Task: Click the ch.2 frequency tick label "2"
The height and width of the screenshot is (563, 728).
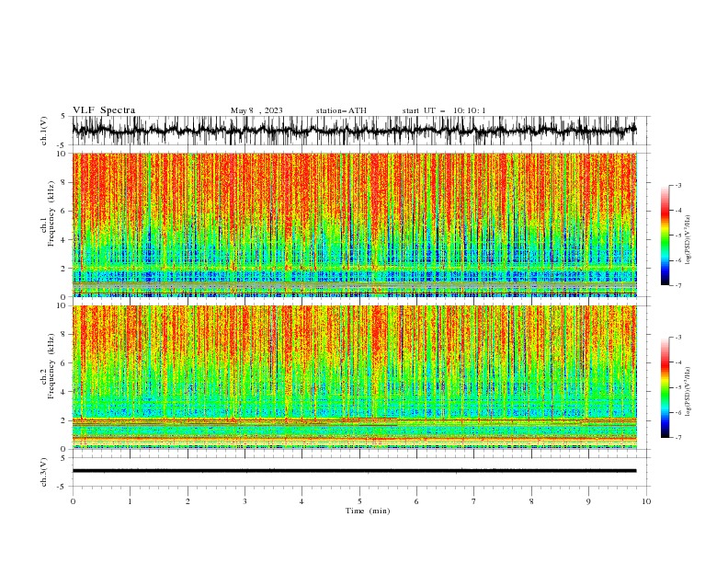Action: tap(63, 420)
